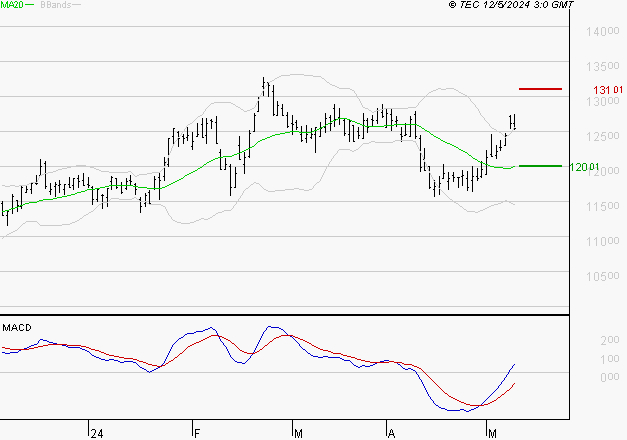Click the 13000 price axis label

[603, 101]
